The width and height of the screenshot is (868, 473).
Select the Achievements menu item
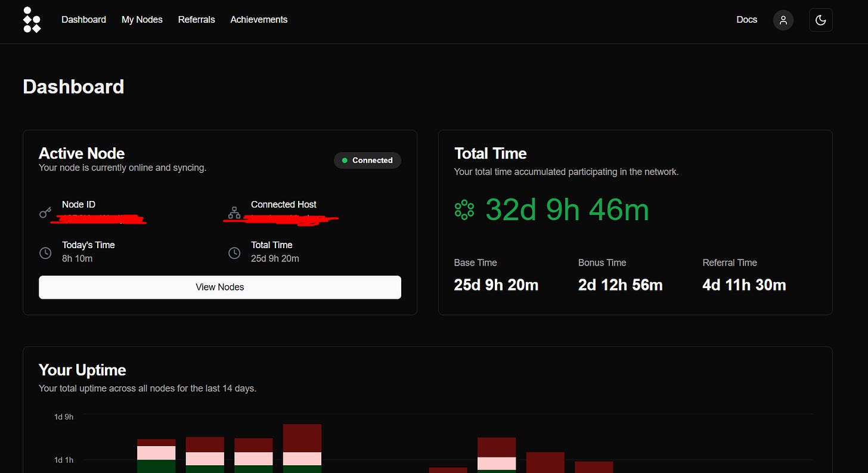pyautogui.click(x=259, y=19)
